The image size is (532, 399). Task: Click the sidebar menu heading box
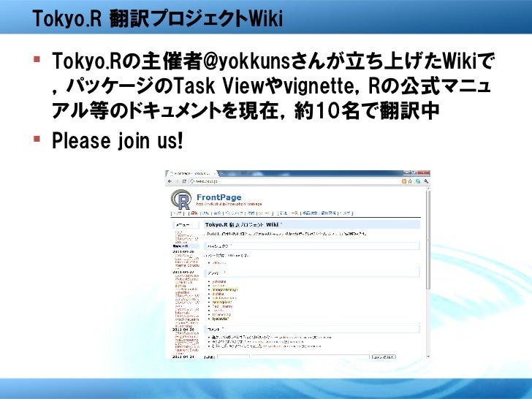(x=186, y=225)
